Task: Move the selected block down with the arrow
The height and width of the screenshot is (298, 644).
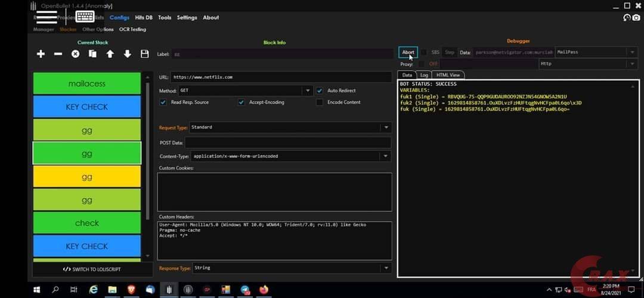Action: tap(127, 54)
